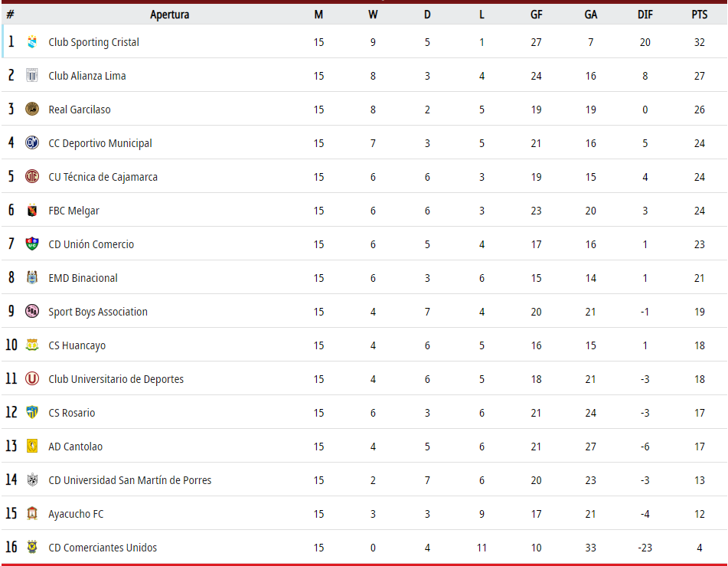Sort table by DIF column header
Screen dimensions: 728x566
tap(645, 15)
